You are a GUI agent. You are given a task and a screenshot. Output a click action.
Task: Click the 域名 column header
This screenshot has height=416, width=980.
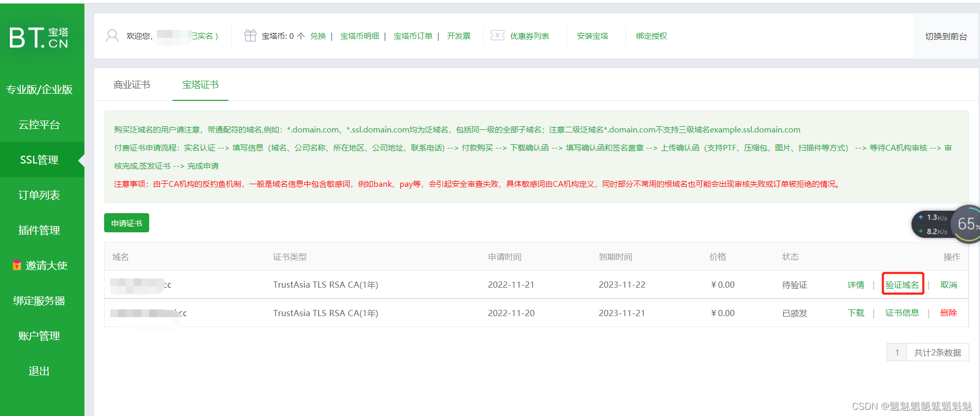click(x=120, y=257)
